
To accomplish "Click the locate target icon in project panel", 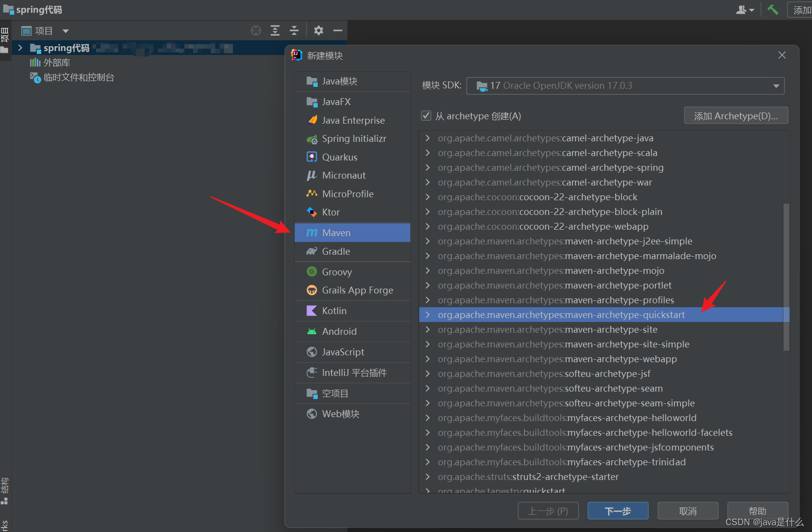I will tap(256, 30).
